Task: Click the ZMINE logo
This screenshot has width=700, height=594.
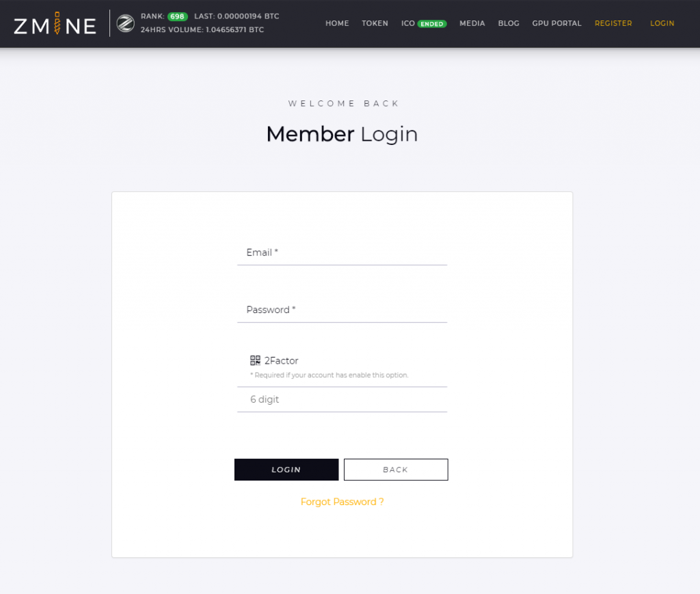Action: pyautogui.click(x=54, y=23)
